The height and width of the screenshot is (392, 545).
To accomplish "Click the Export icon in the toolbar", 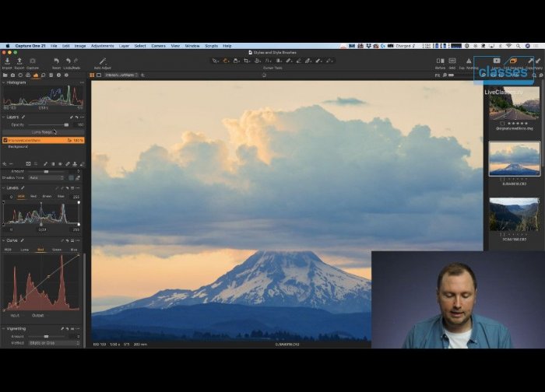I will (x=19, y=61).
